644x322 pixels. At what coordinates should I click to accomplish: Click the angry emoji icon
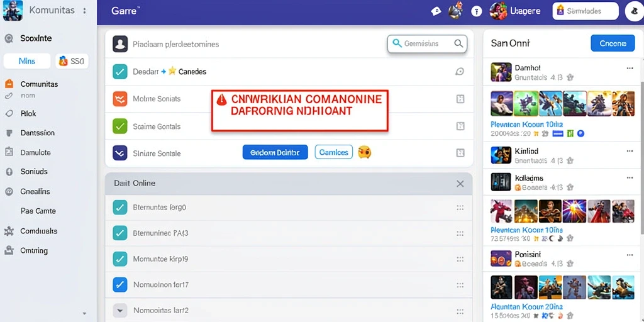point(365,152)
